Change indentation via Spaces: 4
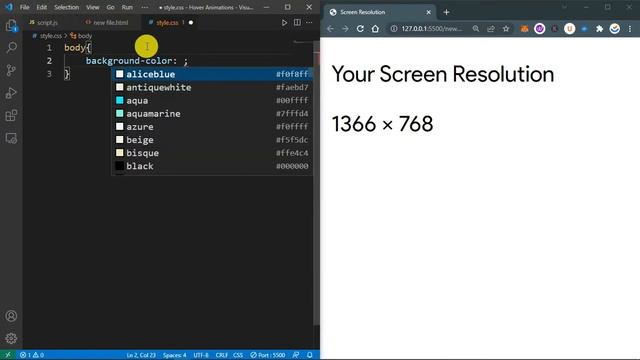 tap(175, 355)
